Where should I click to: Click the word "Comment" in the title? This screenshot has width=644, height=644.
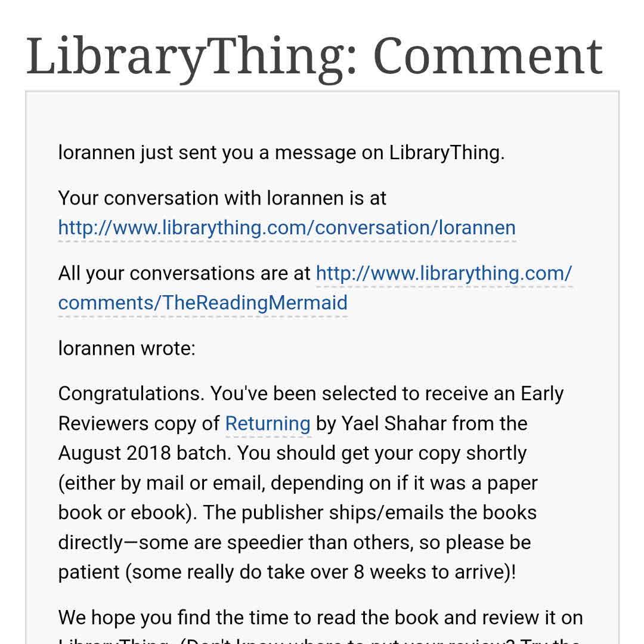[488, 56]
